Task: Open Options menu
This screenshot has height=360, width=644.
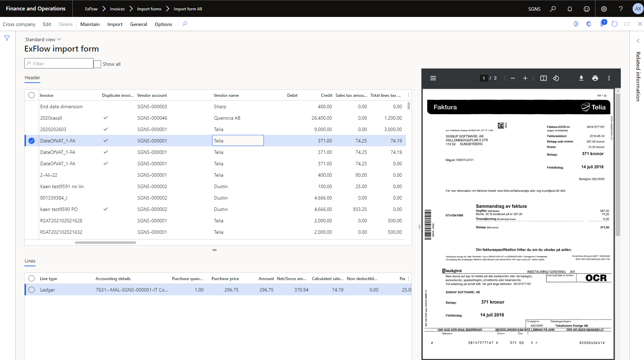Action: 163,24
